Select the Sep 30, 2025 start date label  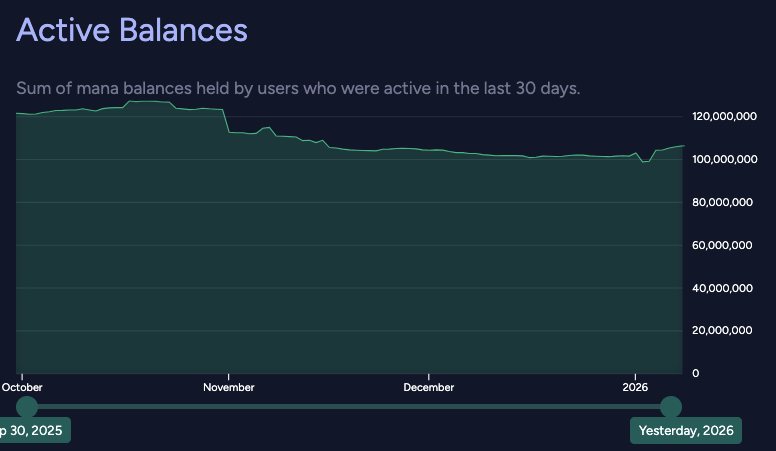coord(33,431)
